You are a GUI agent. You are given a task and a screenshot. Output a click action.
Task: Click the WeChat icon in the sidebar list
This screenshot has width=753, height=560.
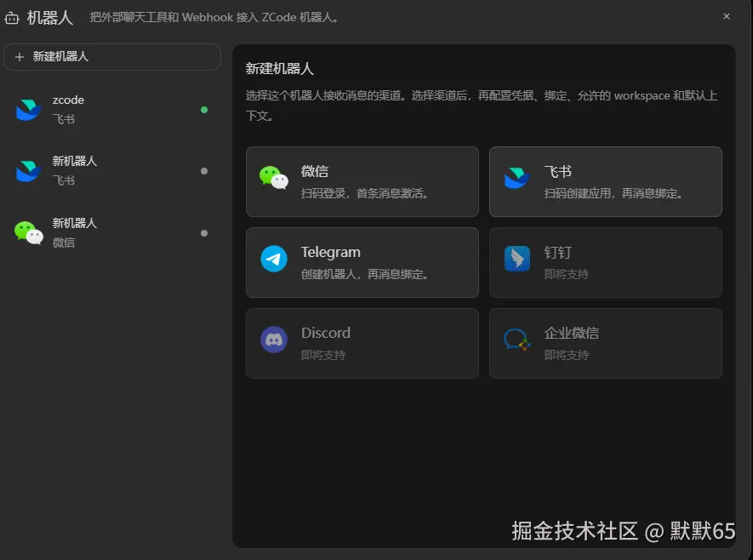pyautogui.click(x=29, y=233)
